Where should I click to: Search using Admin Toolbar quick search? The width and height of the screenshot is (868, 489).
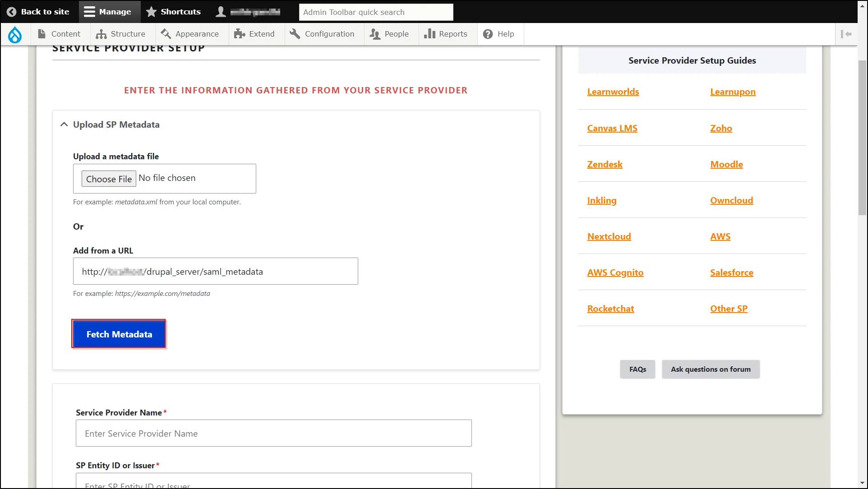(x=376, y=11)
